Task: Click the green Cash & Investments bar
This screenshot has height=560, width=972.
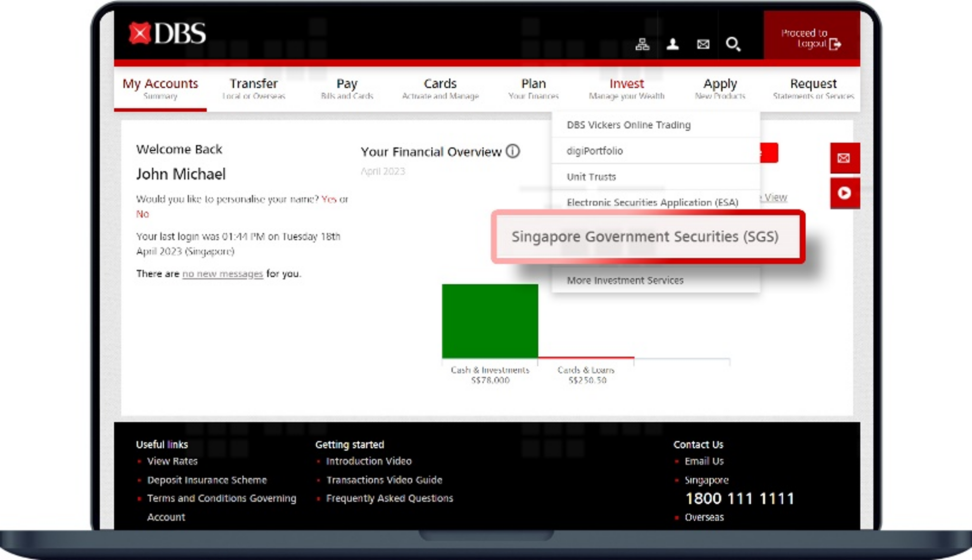Action: (x=490, y=321)
